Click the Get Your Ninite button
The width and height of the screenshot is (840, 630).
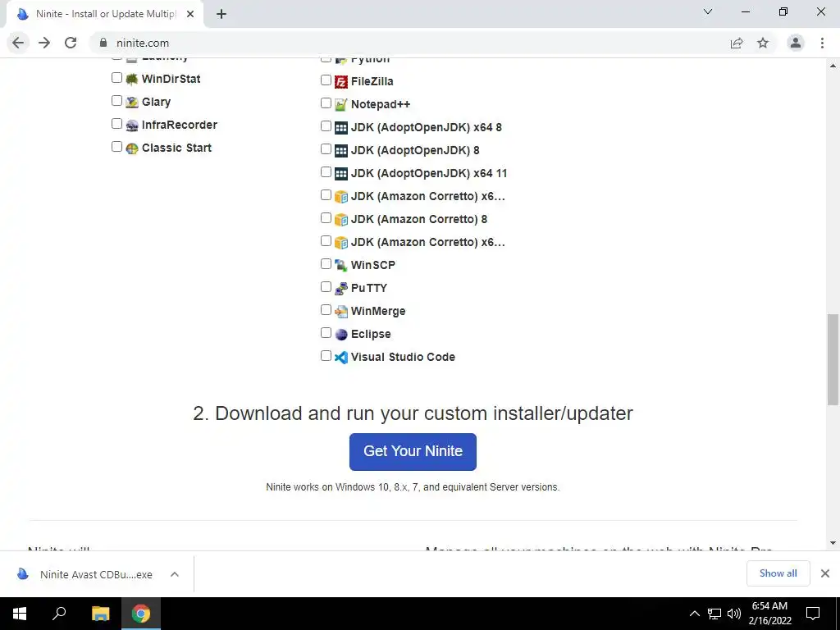[413, 452]
